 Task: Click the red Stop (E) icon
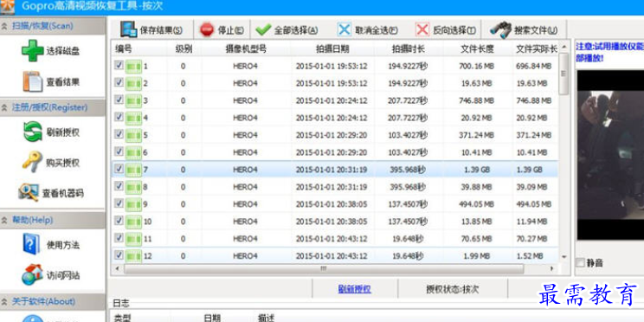pyautogui.click(x=207, y=29)
